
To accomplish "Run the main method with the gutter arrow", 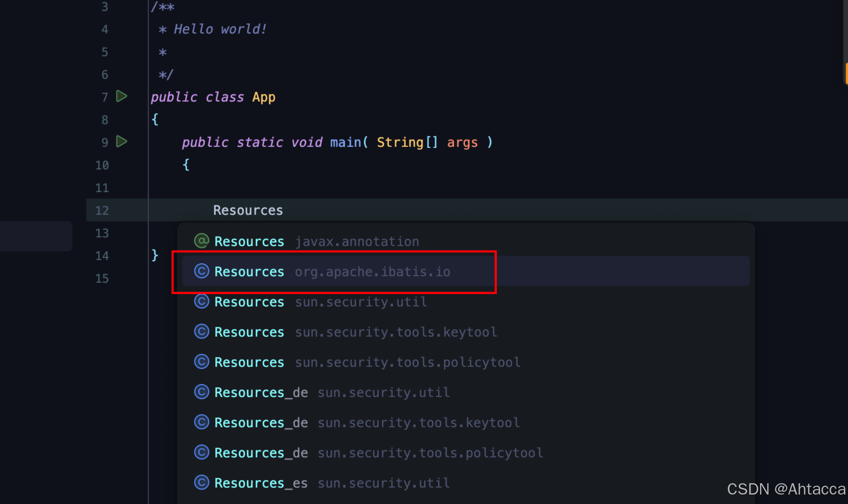I will coord(121,142).
